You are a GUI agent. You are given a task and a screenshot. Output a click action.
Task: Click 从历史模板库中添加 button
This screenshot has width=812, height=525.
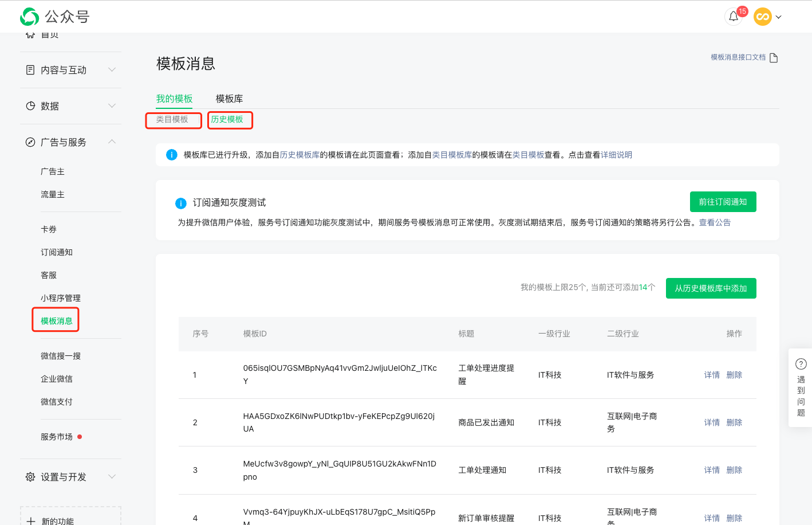(711, 288)
